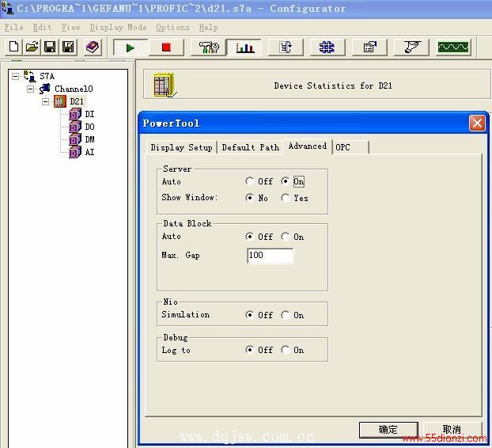Click the blue grid toolbar icon

327,47
